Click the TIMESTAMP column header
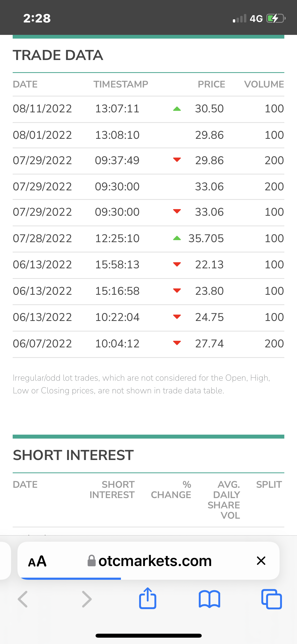 point(121,84)
